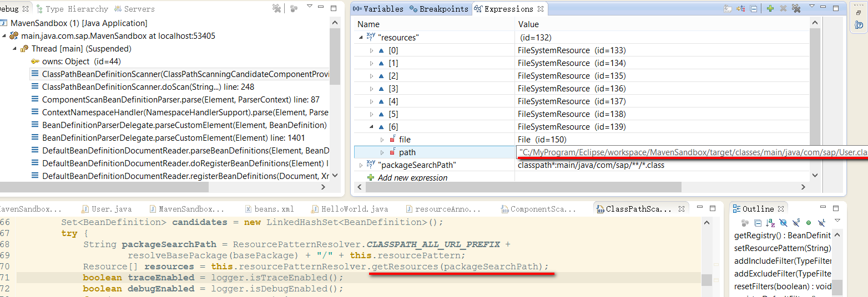The width and height of the screenshot is (868, 297).
Task: Toggle Hide Non-Public Members green dot icon
Action: point(809,223)
